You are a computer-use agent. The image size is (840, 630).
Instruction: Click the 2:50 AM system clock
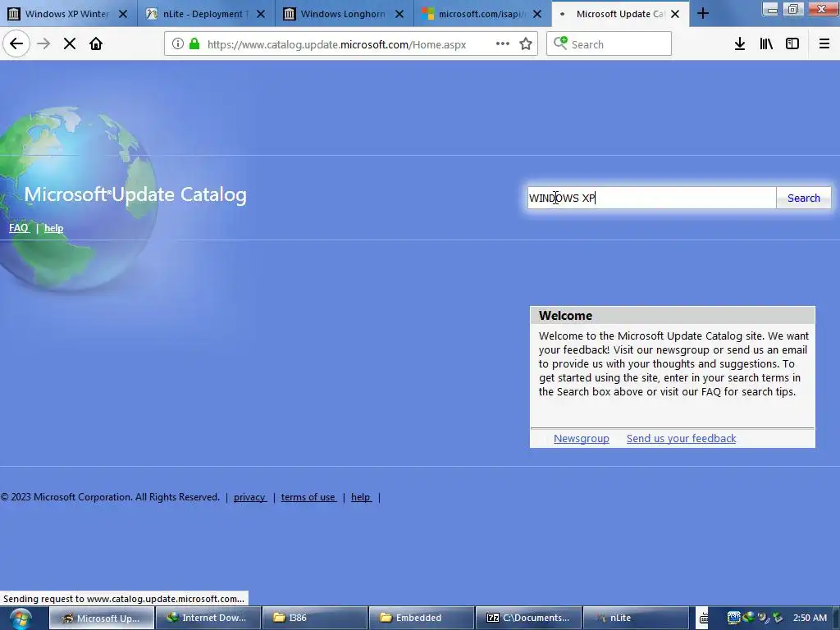(810, 618)
